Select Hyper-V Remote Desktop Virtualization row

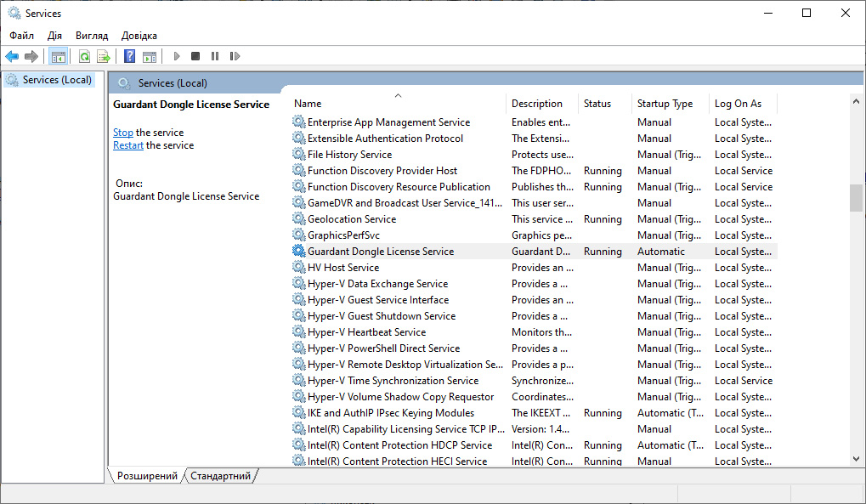click(x=534, y=364)
